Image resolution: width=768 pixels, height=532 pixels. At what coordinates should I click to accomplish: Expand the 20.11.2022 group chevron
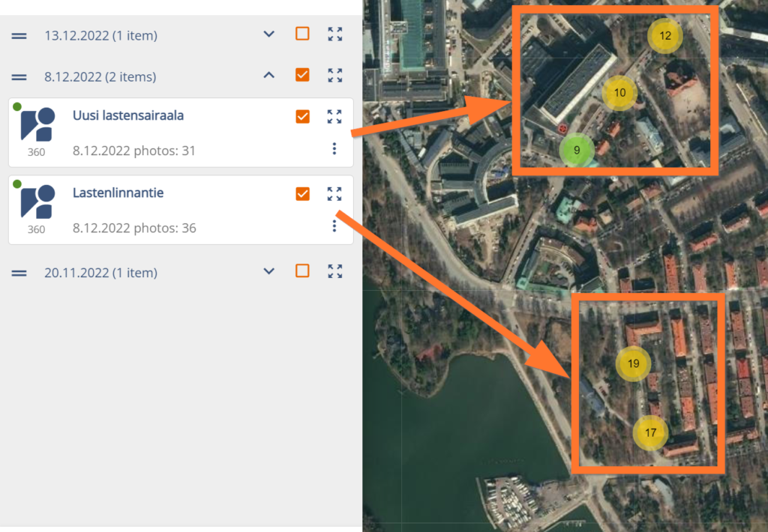pos(269,271)
